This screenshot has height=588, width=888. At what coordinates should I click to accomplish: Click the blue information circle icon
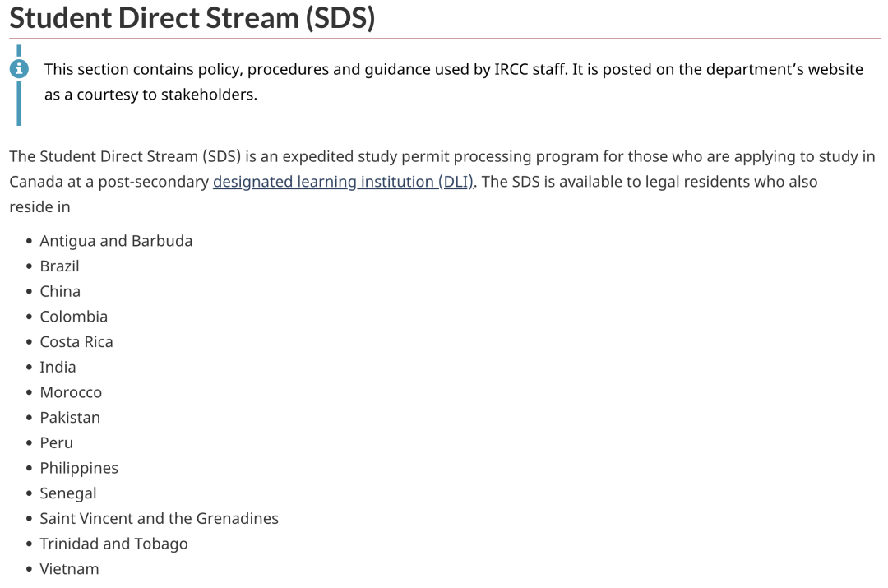[x=19, y=68]
